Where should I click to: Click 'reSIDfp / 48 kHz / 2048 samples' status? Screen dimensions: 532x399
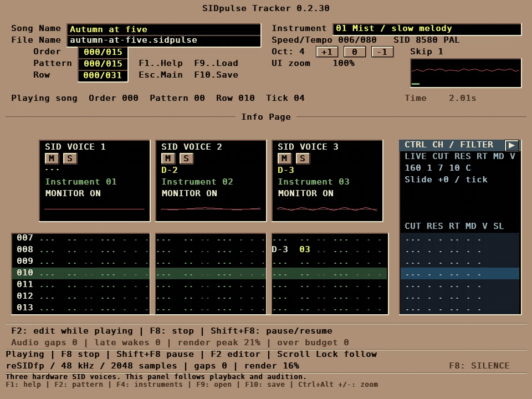tap(91, 366)
